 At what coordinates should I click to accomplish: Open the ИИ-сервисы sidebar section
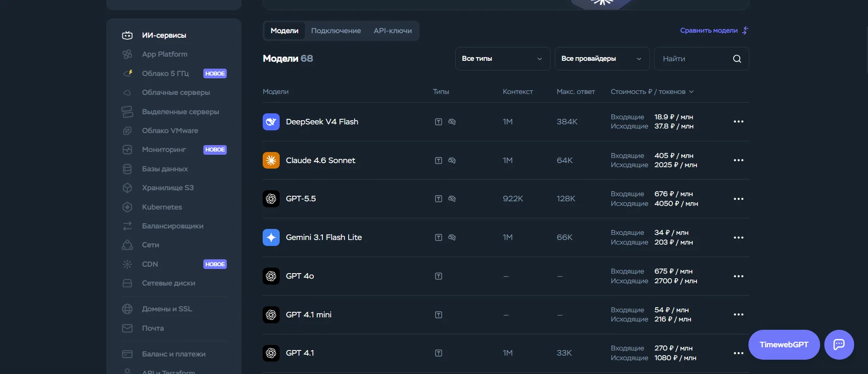click(164, 35)
